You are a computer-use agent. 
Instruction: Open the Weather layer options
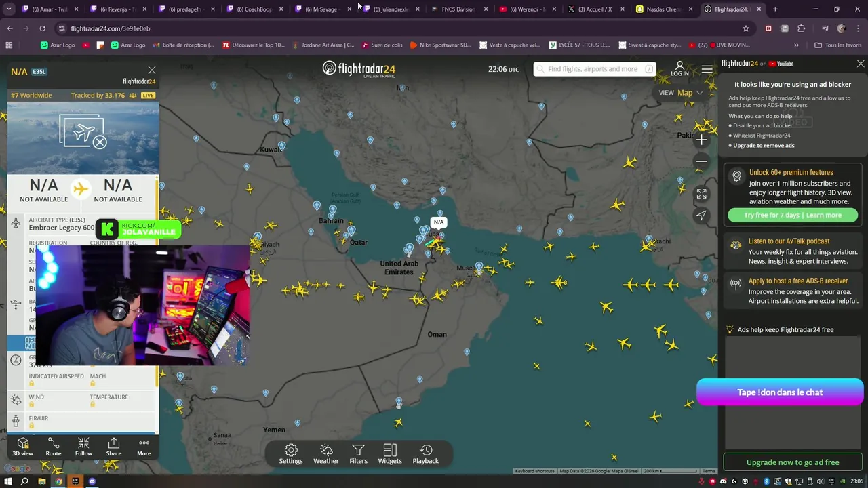click(326, 454)
